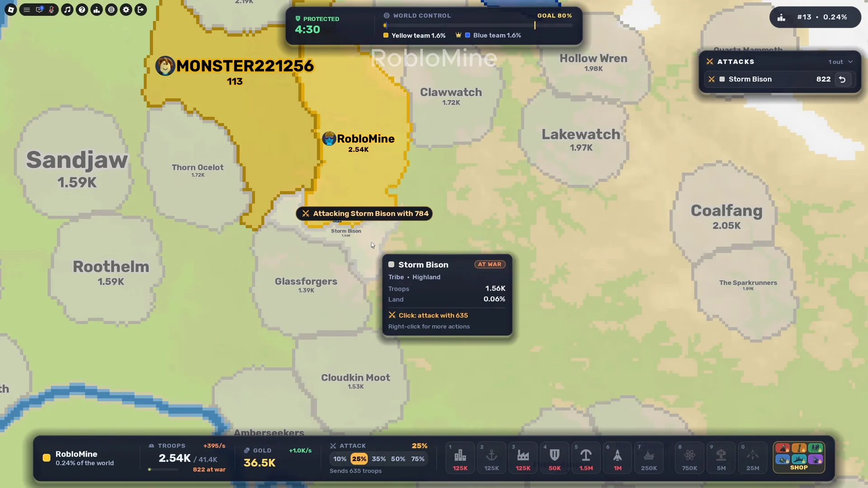Image resolution: width=868 pixels, height=488 pixels.
Task: Open the settings gear icon
Action: tap(126, 9)
